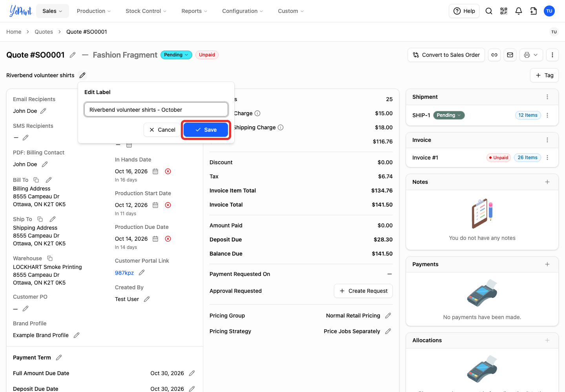Open the QR code scanner icon

point(504,11)
